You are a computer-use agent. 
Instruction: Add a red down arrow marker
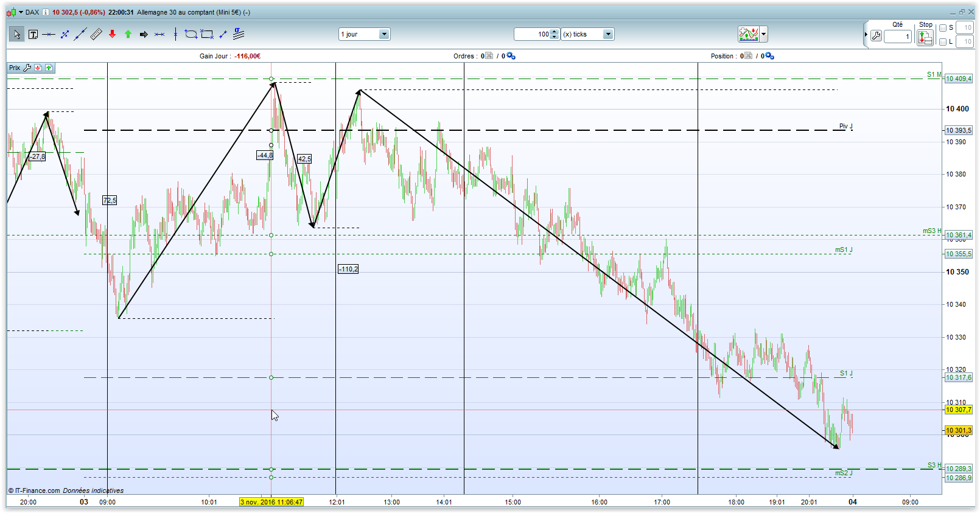tap(112, 35)
